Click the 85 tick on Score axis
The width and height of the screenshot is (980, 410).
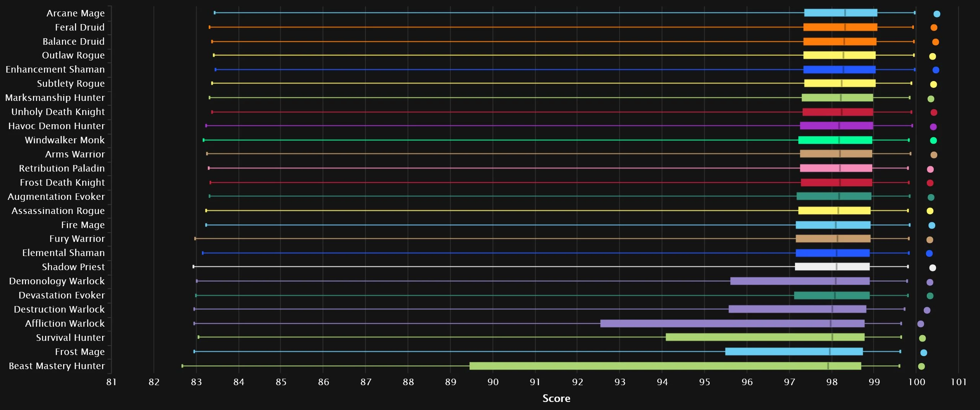pyautogui.click(x=281, y=382)
